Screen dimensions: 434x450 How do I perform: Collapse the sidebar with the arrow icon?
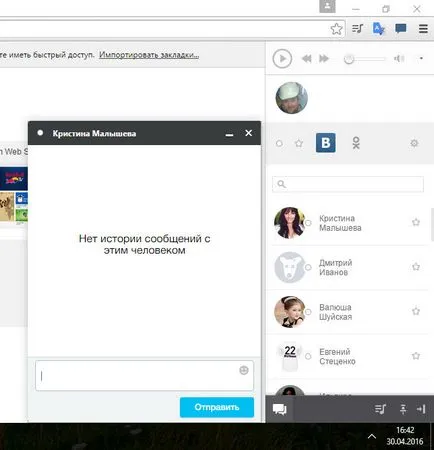pos(421,409)
